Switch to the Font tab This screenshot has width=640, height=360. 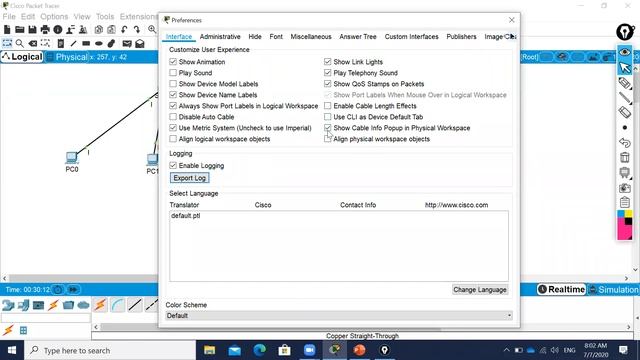click(x=276, y=36)
